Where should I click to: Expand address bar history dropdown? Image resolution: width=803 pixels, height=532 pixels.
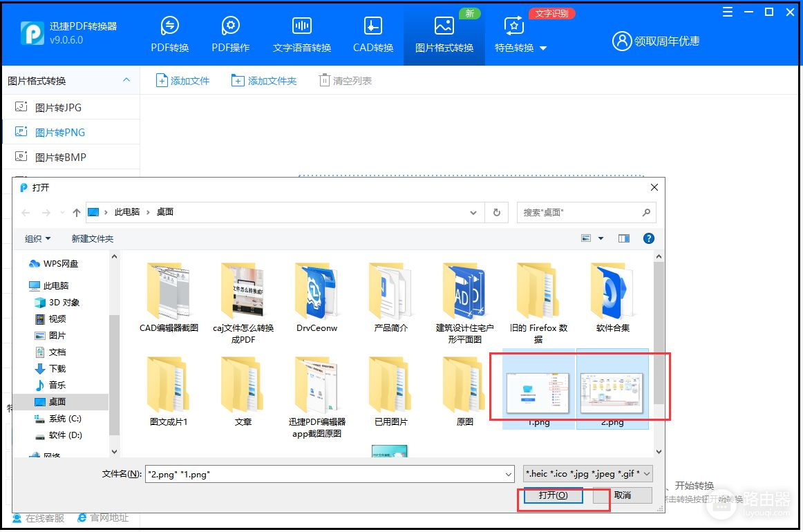(473, 213)
